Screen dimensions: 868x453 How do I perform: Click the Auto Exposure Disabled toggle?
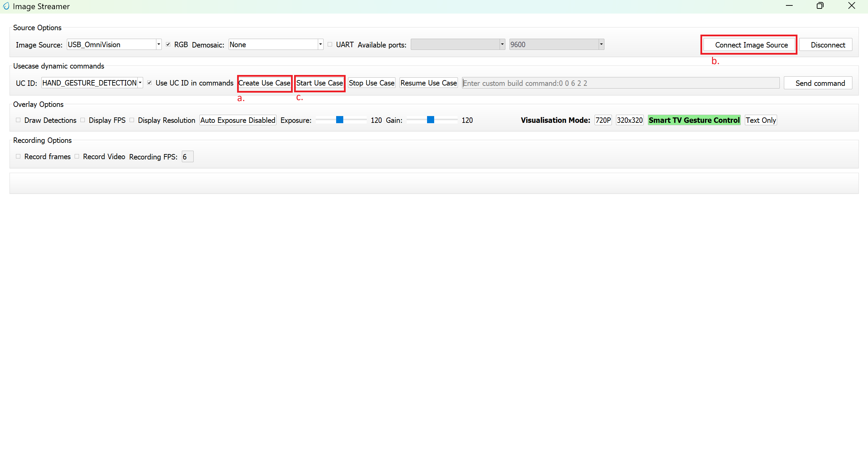click(x=237, y=120)
